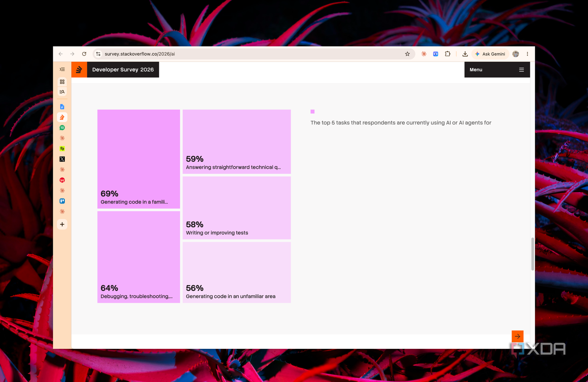Click the Stack Overflow logo in the header

pyautogui.click(x=79, y=70)
